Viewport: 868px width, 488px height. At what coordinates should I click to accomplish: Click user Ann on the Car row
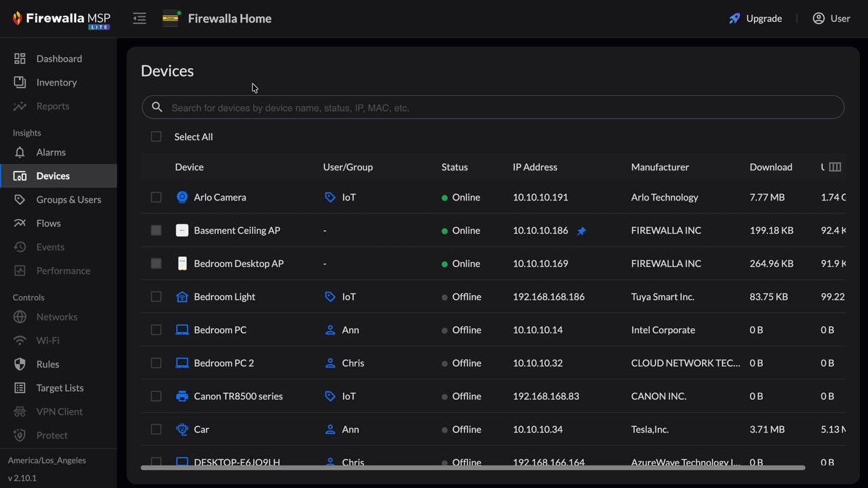coord(350,430)
